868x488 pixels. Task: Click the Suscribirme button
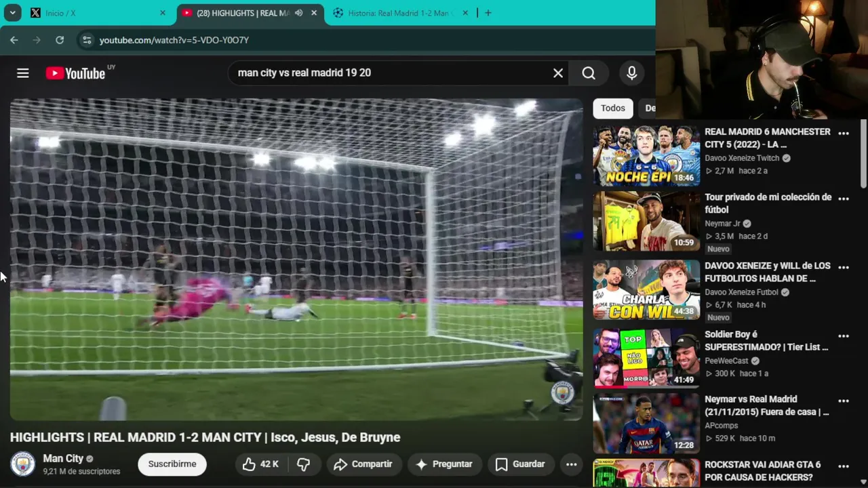pos(172,464)
